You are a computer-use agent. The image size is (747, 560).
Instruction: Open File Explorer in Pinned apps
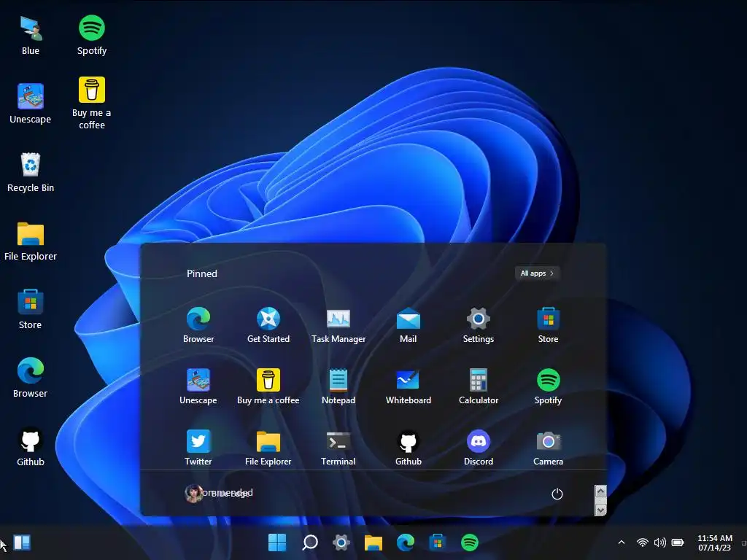(x=268, y=448)
